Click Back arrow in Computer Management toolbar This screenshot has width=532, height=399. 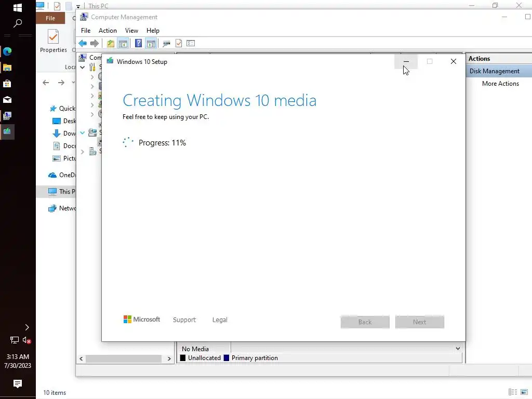[x=83, y=43]
